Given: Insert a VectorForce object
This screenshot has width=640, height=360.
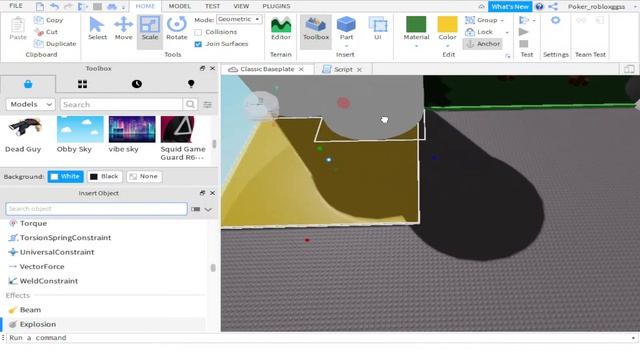Looking at the screenshot, I should (x=104, y=267).
